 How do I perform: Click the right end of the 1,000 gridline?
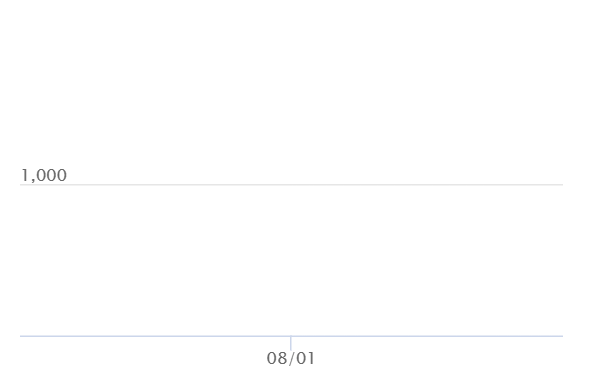(562, 185)
